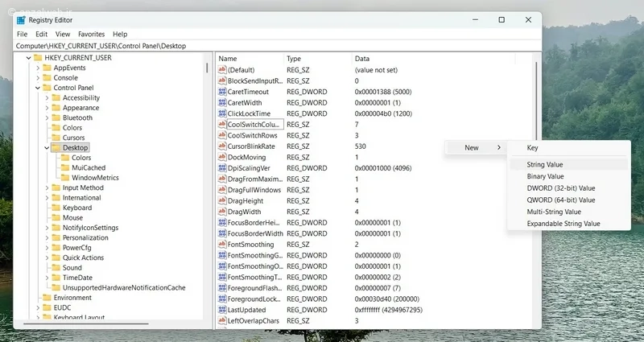644x342 pixels.
Task: Click the string icon beside FontSmoothing
Action: tap(222, 245)
